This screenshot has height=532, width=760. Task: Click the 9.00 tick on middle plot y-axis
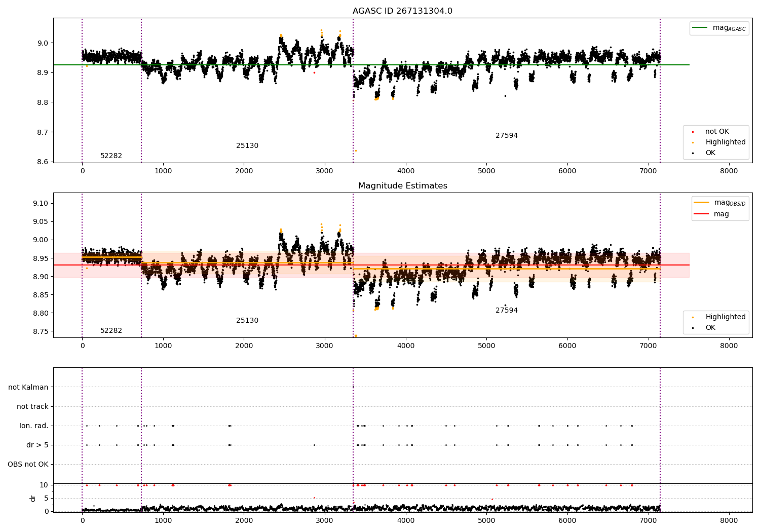tap(40, 240)
